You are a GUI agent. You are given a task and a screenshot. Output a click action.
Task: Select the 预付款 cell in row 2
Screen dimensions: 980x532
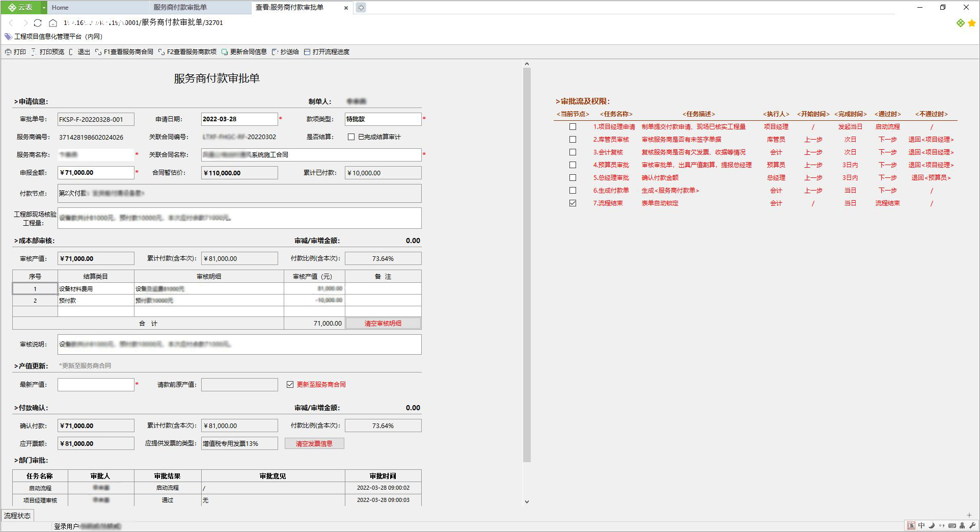96,301
